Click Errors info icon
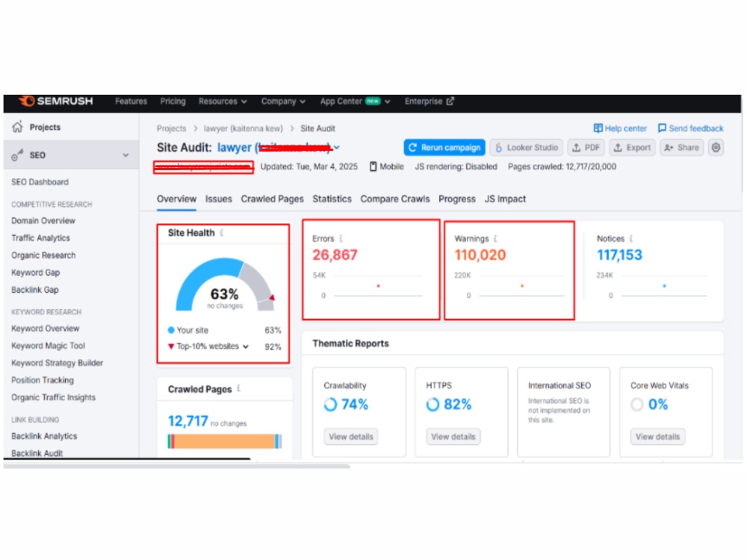 [341, 238]
